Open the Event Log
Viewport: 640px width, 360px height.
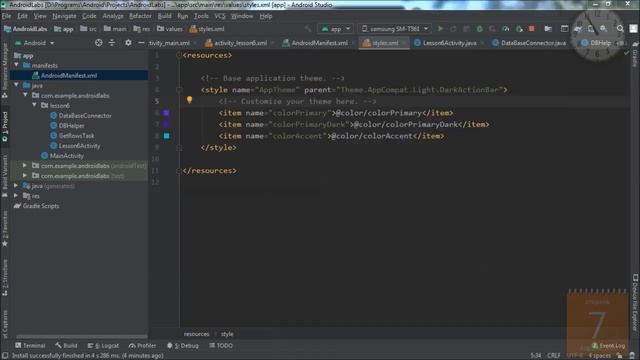608,346
